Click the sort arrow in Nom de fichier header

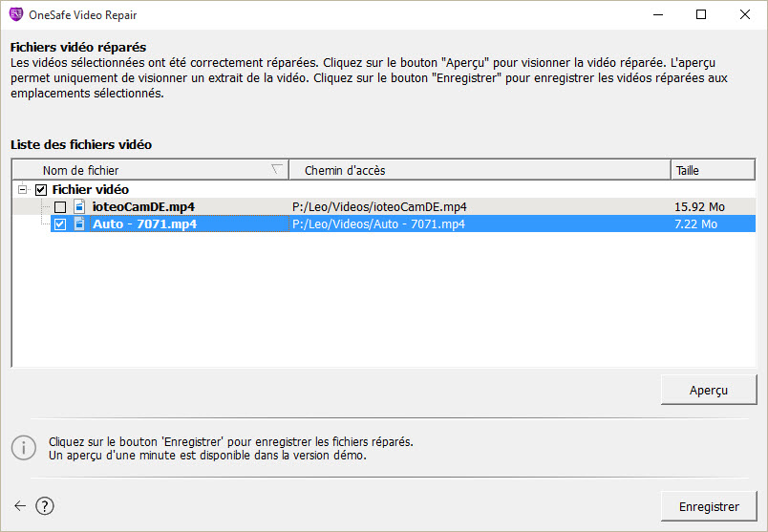[277, 169]
